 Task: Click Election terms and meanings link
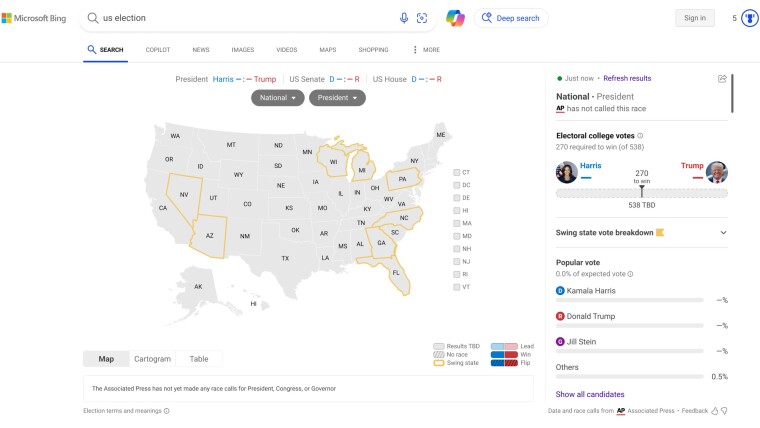[x=122, y=411]
